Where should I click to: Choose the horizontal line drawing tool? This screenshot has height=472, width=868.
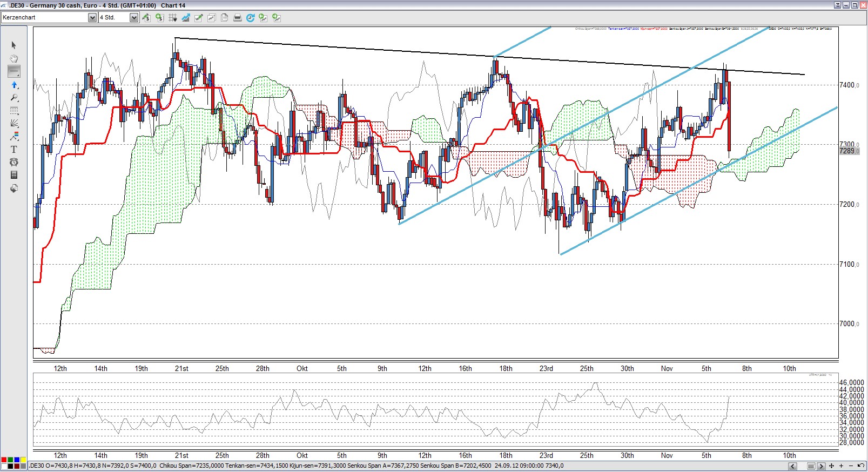pyautogui.click(x=14, y=71)
